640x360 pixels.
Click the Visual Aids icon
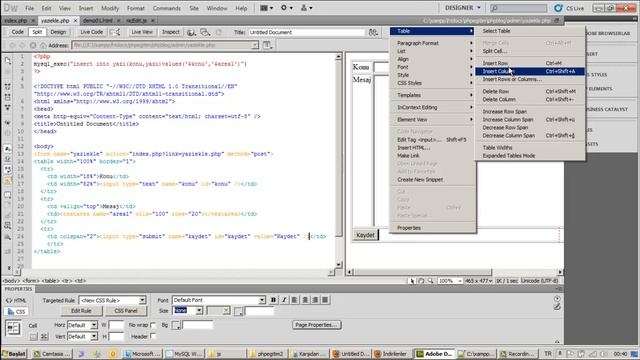(205, 32)
